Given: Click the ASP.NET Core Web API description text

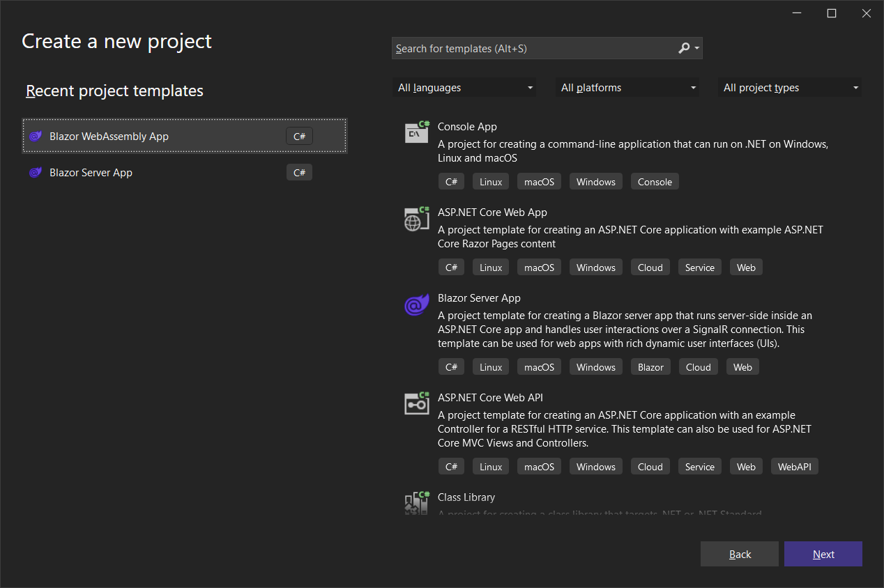Looking at the screenshot, I should (x=625, y=429).
